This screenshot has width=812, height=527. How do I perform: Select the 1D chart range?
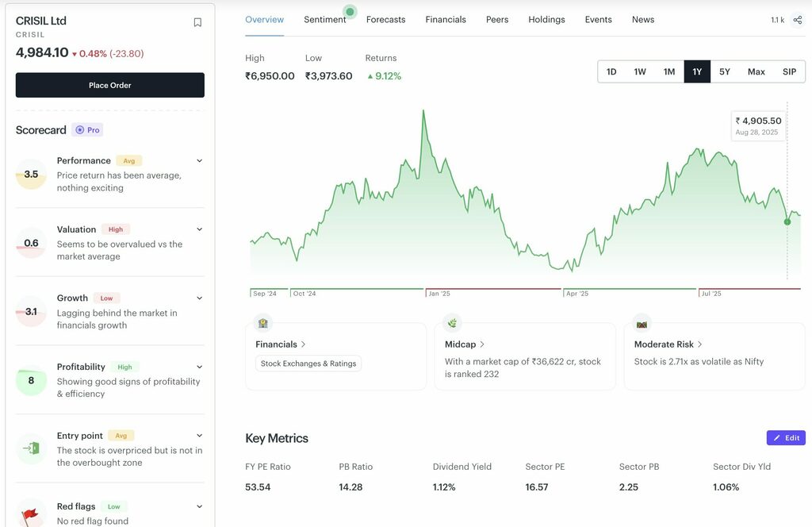click(x=611, y=71)
